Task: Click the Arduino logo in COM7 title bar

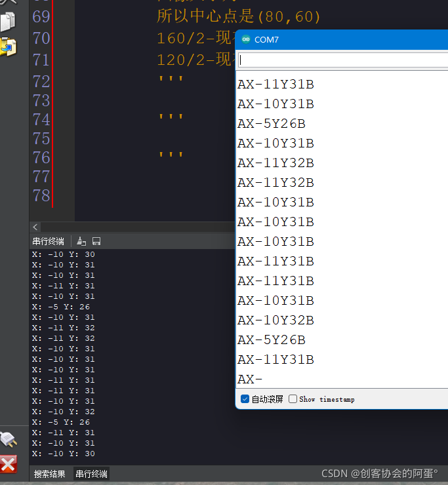Action: (x=246, y=39)
